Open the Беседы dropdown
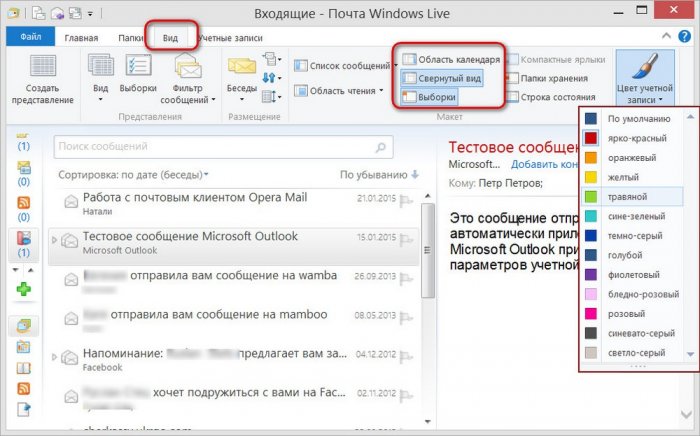Screen dimensions: 700x436 242,79
